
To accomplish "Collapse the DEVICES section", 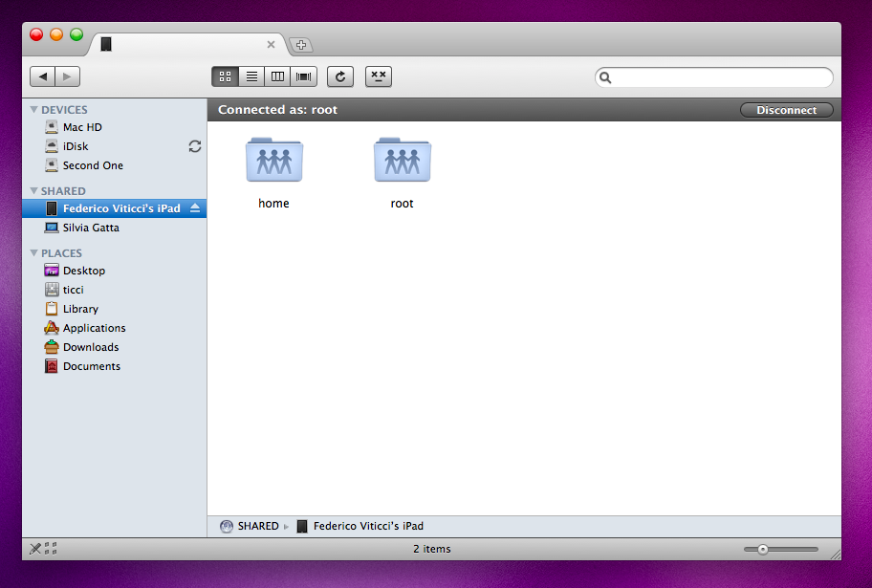I will (x=35, y=109).
